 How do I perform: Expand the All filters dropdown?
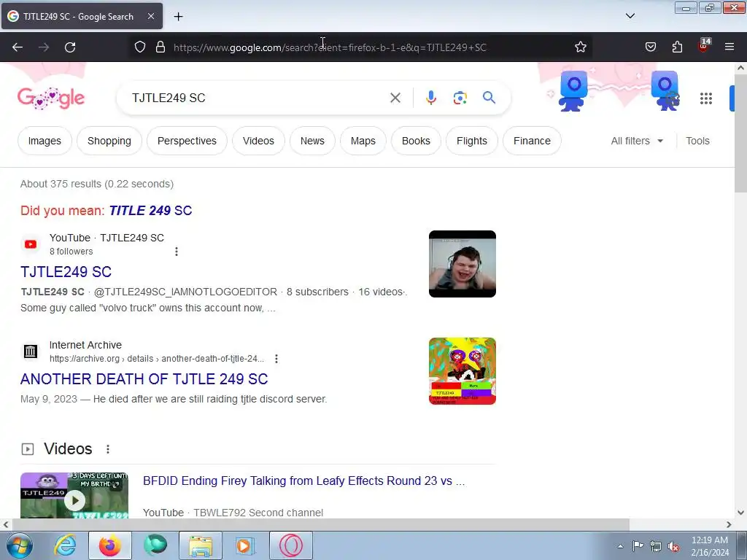point(637,141)
